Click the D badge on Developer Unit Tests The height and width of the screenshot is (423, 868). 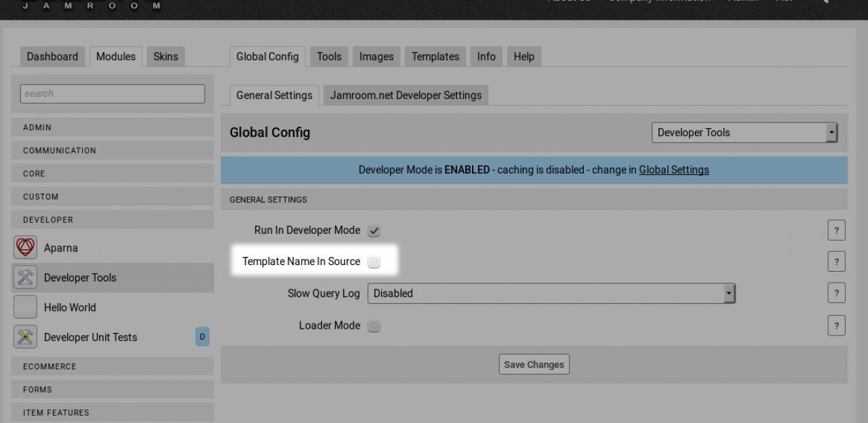tap(202, 337)
